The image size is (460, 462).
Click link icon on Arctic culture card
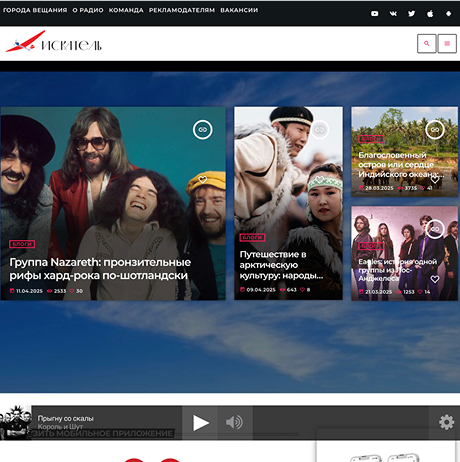[320, 130]
